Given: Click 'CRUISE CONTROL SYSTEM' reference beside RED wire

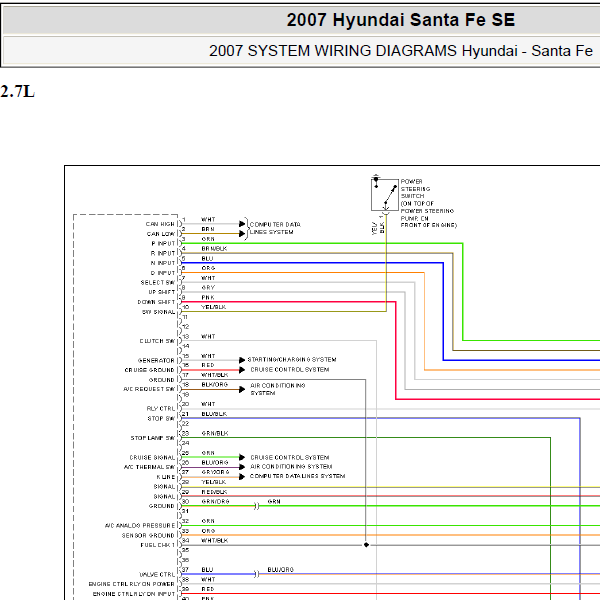Looking at the screenshot, I should coord(290,370).
